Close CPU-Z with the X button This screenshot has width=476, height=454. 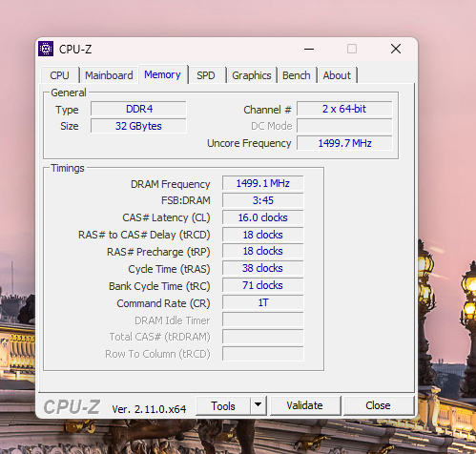pyautogui.click(x=396, y=49)
